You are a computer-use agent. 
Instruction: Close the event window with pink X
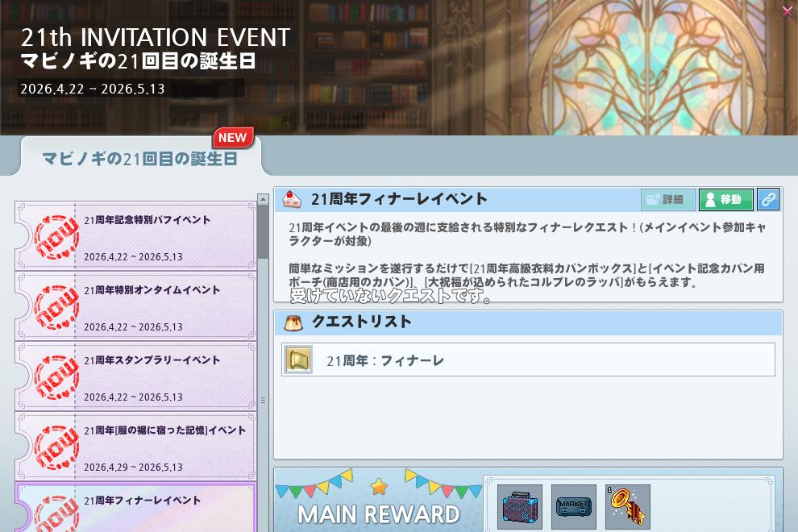788,10
